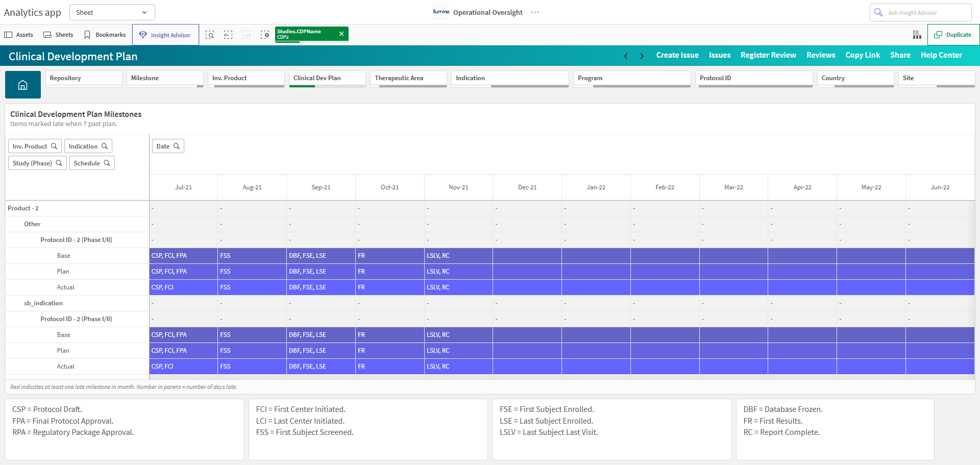Select the sb_indication row

click(77, 303)
